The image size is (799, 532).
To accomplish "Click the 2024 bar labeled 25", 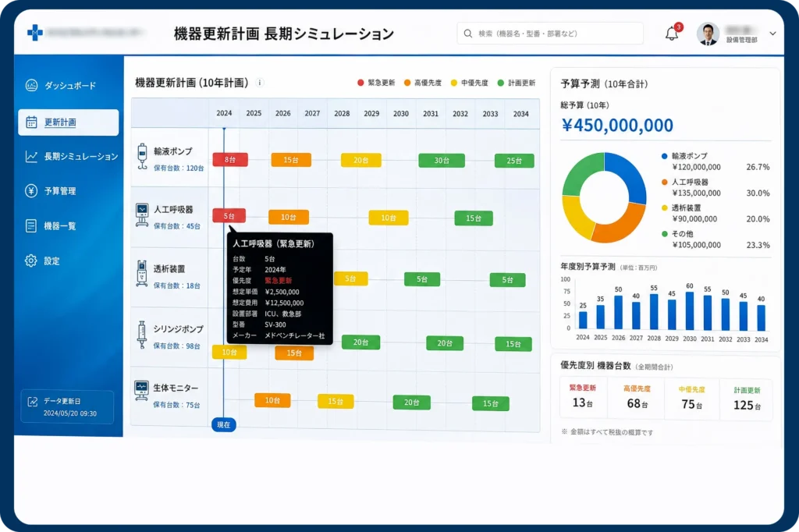I will tap(583, 320).
